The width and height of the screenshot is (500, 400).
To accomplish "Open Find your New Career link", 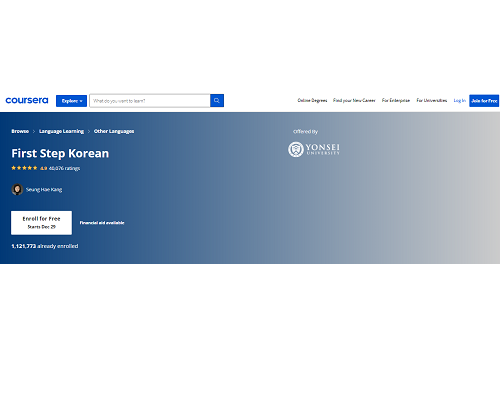I will pyautogui.click(x=354, y=100).
